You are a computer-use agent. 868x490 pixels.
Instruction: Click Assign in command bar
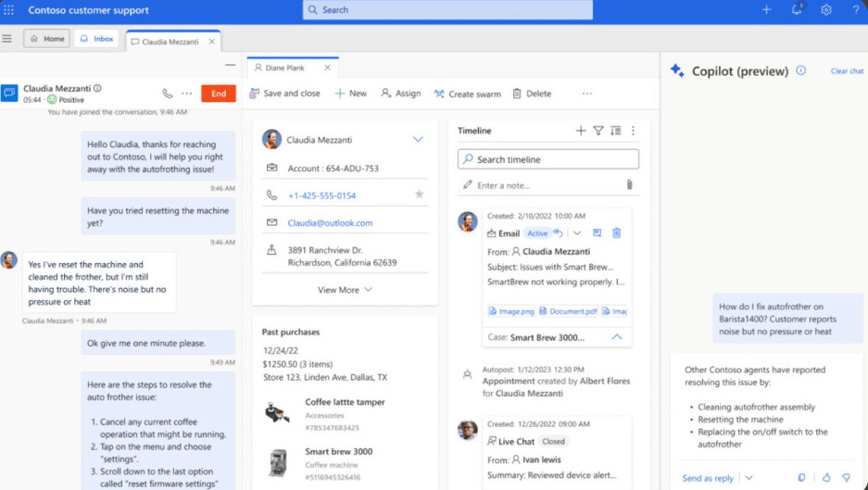pos(401,94)
